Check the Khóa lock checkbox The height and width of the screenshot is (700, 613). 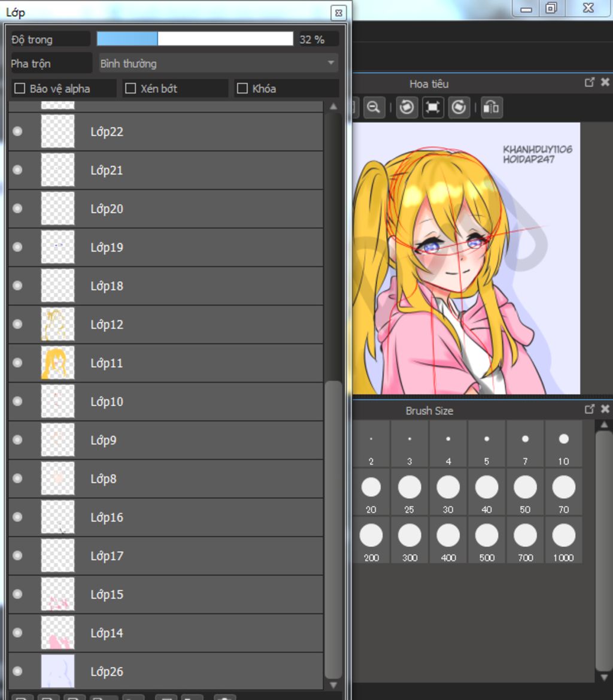pyautogui.click(x=242, y=89)
